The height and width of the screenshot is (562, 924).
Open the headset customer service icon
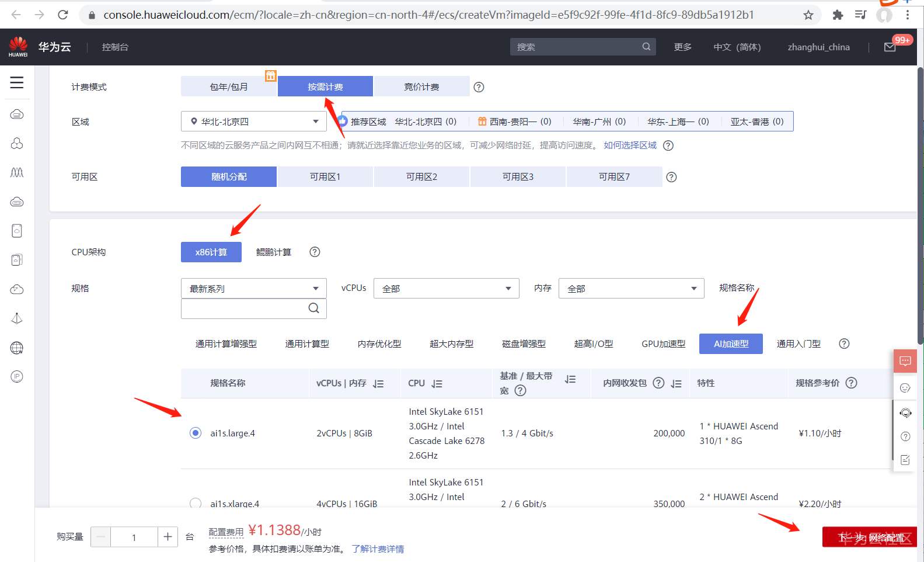[905, 413]
